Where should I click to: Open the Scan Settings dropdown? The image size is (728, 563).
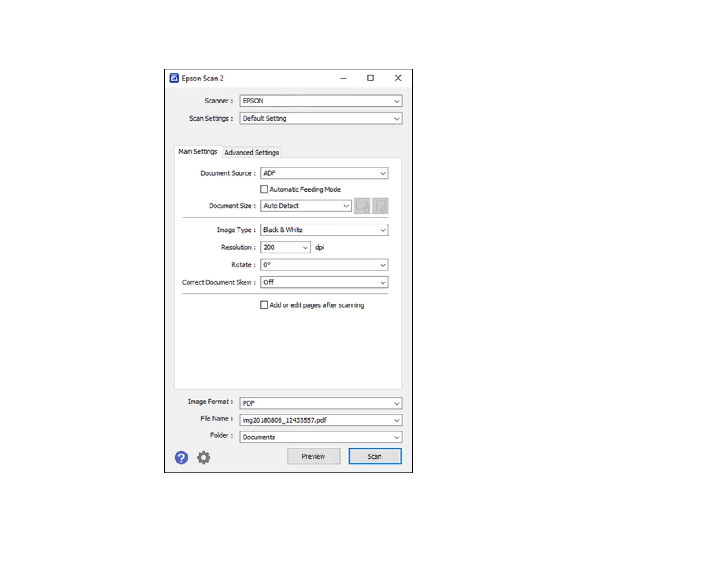(x=321, y=118)
